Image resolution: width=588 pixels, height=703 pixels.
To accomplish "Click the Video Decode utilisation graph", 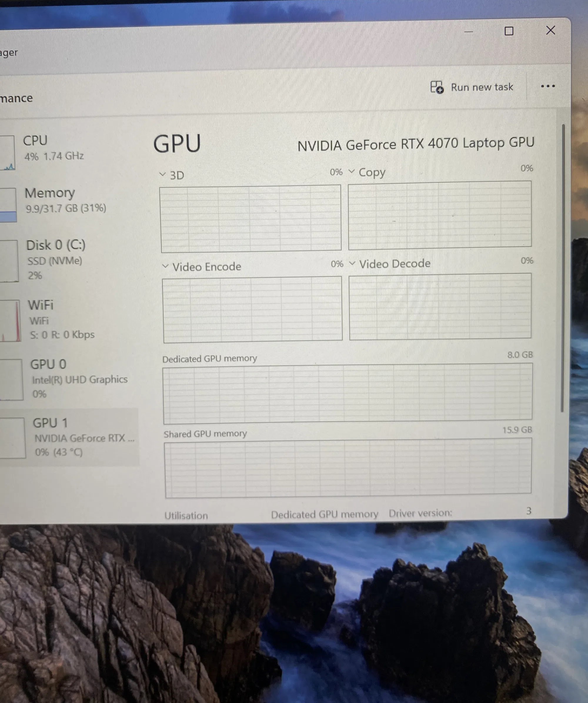I will (x=440, y=306).
